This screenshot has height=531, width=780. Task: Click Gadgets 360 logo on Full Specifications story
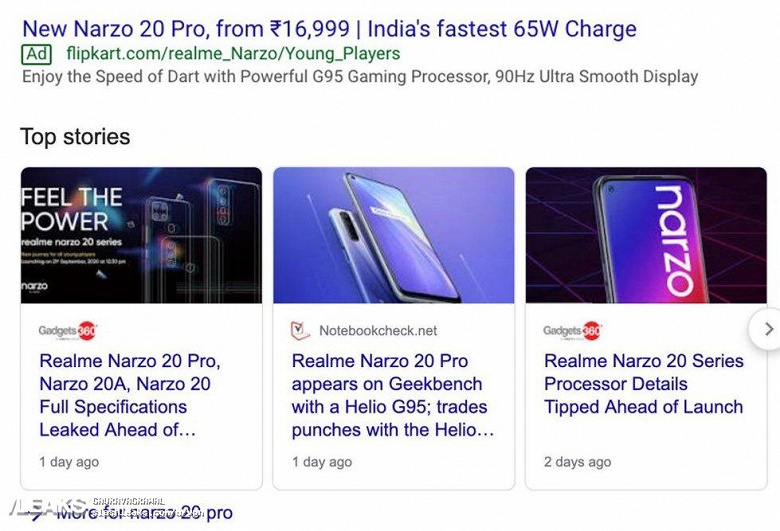tap(68, 330)
